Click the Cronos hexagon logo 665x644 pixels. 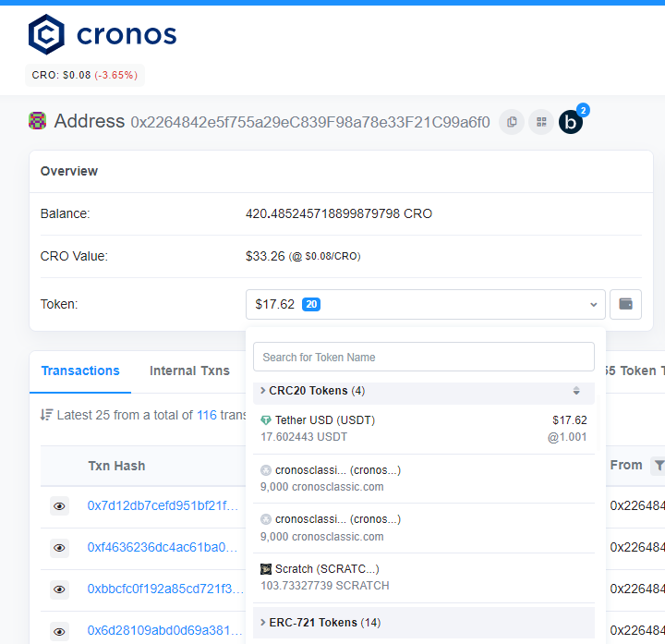[x=46, y=34]
